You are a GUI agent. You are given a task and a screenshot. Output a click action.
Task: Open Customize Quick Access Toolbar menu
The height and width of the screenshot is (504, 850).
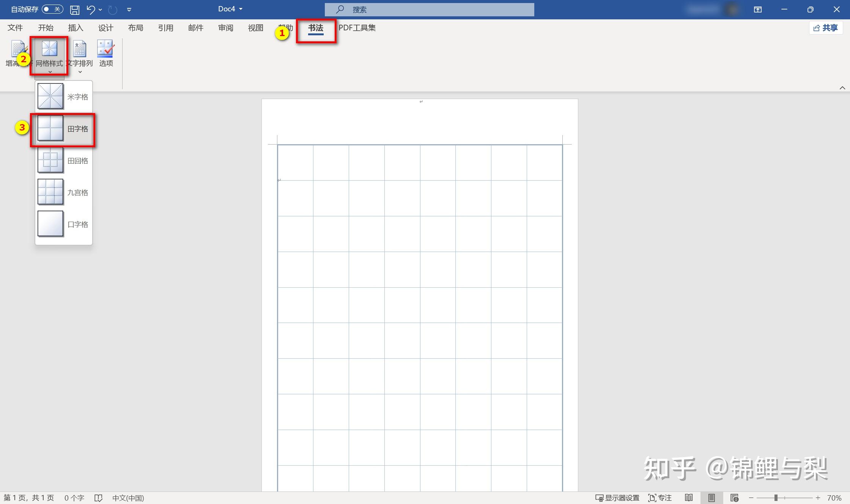pyautogui.click(x=129, y=9)
